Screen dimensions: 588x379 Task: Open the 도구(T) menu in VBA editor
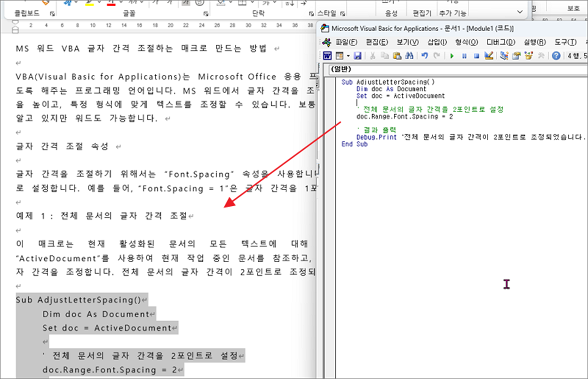point(565,42)
